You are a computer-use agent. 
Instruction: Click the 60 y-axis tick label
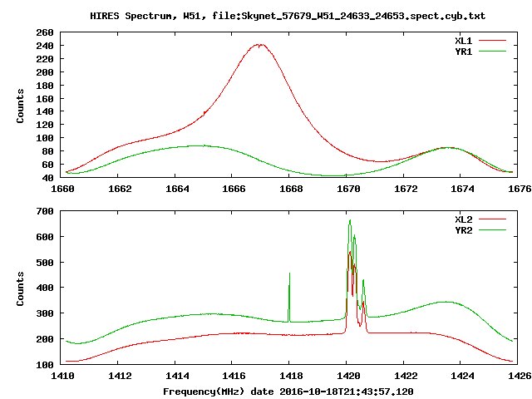(48, 165)
